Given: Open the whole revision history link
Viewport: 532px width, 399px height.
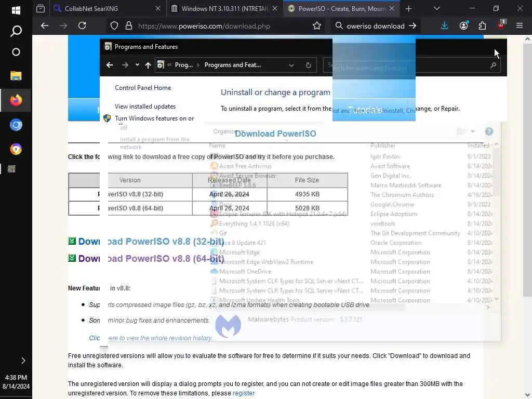Looking at the screenshot, I should [x=152, y=338].
